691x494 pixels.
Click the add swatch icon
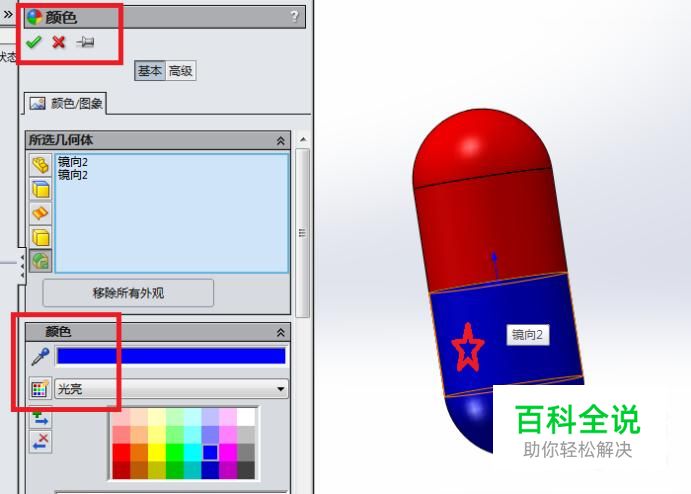click(x=41, y=417)
